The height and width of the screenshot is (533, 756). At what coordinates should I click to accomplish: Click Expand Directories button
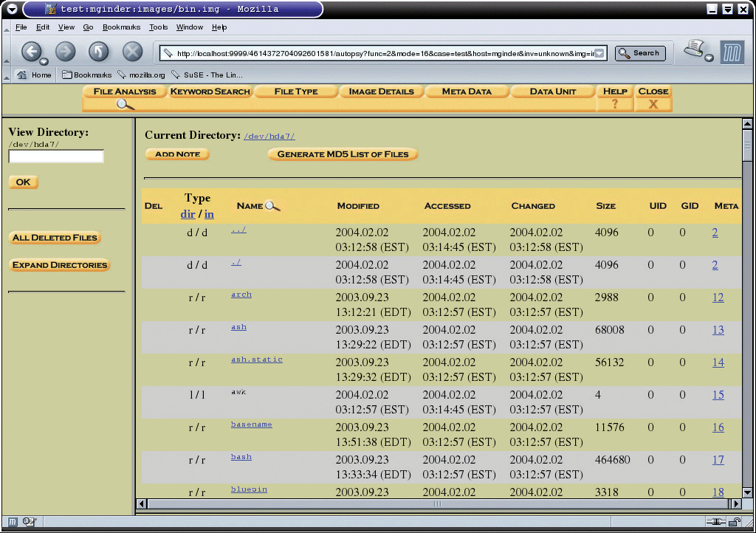60,265
